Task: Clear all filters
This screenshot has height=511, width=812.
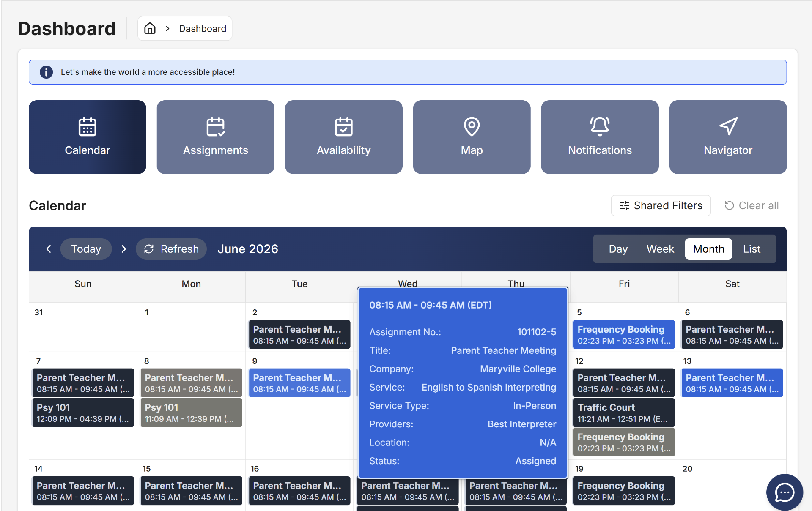Action: [x=752, y=205]
